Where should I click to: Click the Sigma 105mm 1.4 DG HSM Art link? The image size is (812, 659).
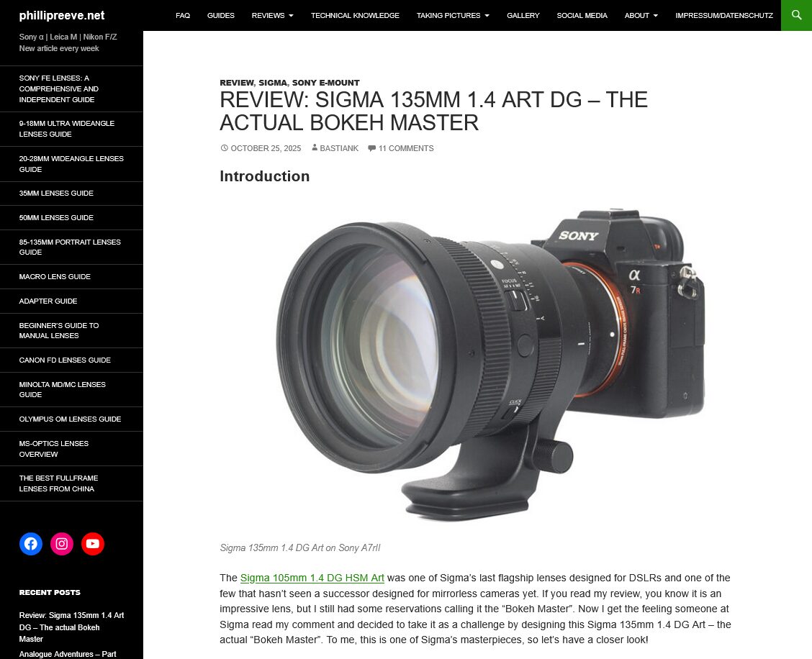pos(312,578)
